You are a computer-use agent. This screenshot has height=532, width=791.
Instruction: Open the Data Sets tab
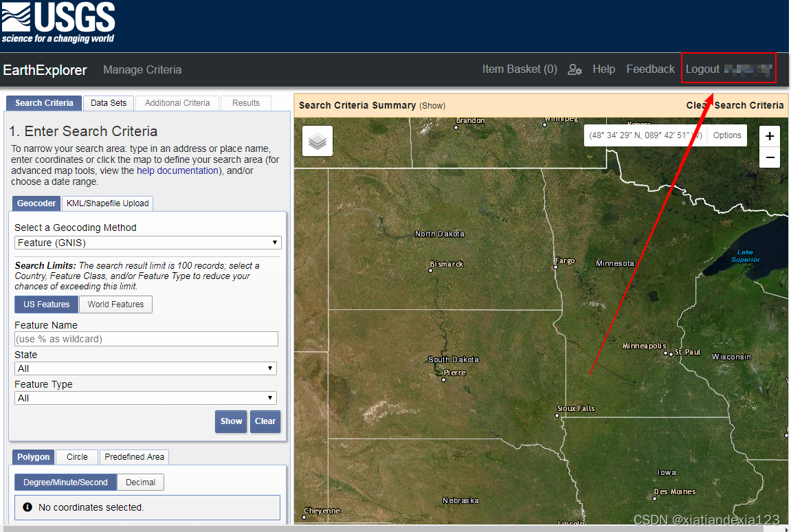click(109, 103)
